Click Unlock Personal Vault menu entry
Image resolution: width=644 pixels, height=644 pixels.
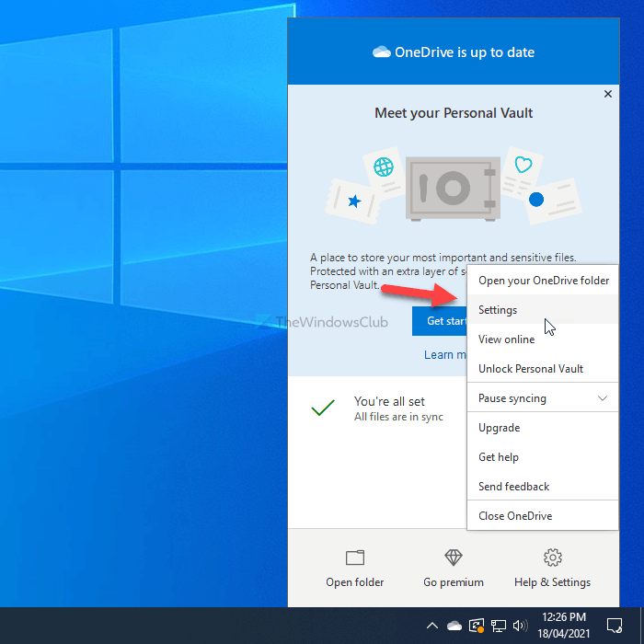[531, 369]
